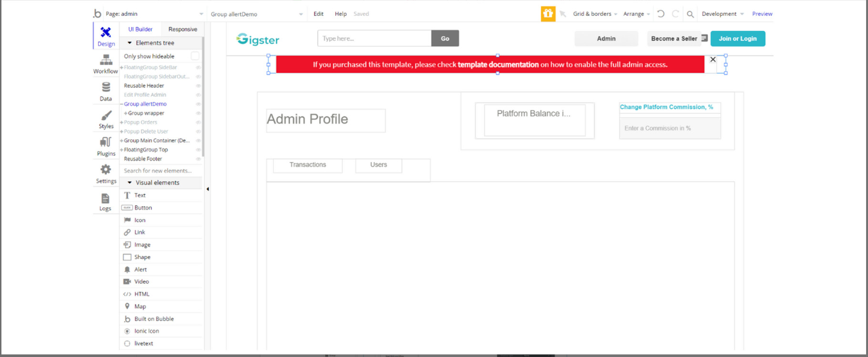Open the Styles section
Image resolution: width=868 pixels, height=357 pixels.
106,119
